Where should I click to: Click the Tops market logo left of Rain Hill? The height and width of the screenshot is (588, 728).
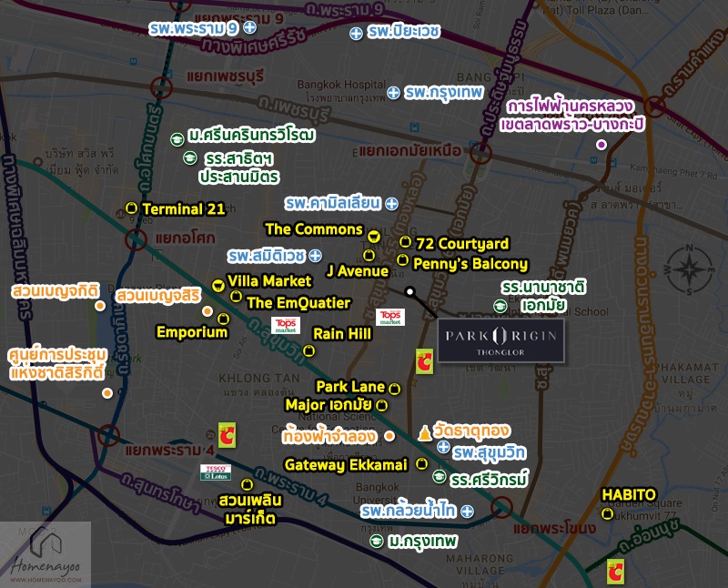tap(286, 325)
